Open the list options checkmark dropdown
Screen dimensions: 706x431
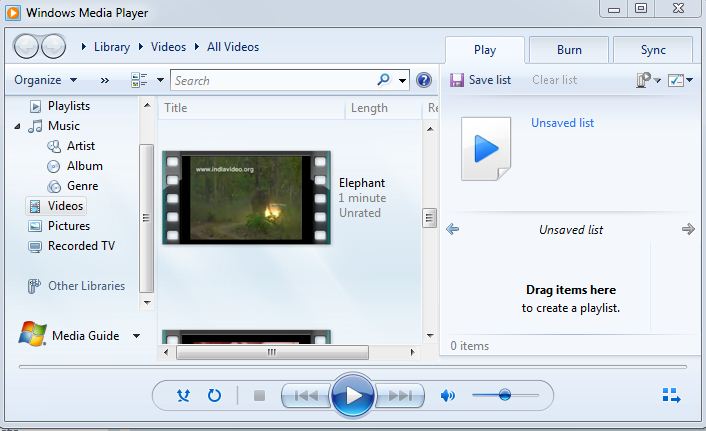point(680,80)
